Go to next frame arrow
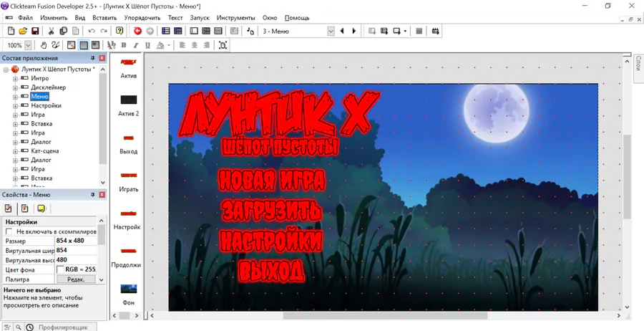The image size is (644, 331). click(x=354, y=31)
